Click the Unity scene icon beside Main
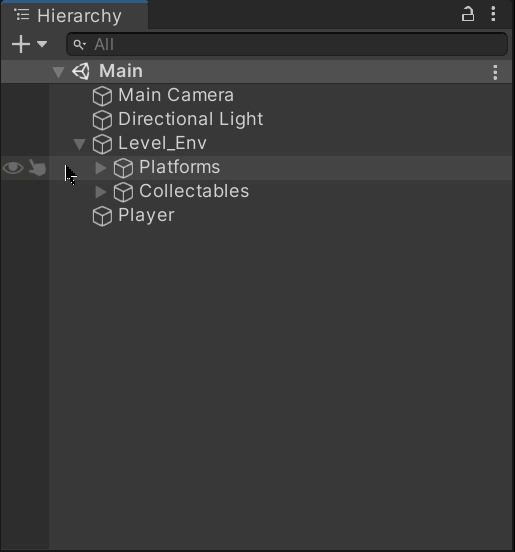 [81, 71]
